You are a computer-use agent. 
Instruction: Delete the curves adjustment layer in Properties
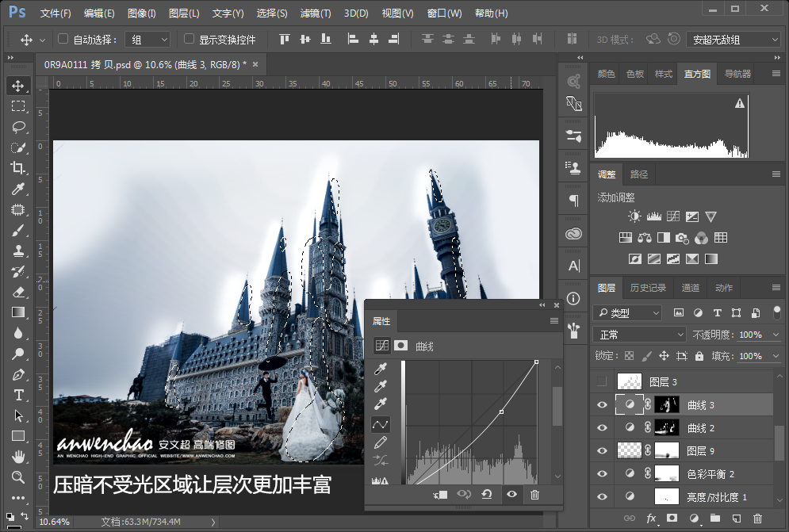534,495
